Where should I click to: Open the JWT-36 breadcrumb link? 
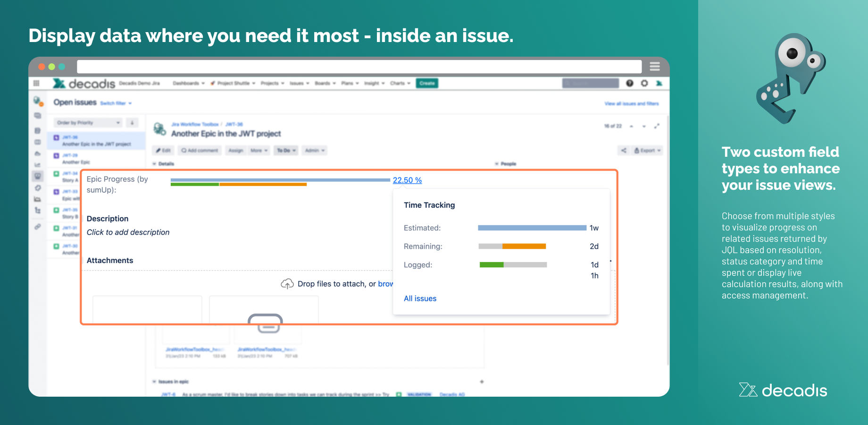(x=234, y=124)
